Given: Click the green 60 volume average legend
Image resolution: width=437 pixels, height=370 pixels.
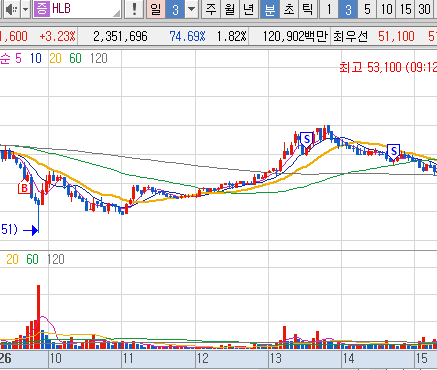Looking at the screenshot, I should pyautogui.click(x=32, y=259).
